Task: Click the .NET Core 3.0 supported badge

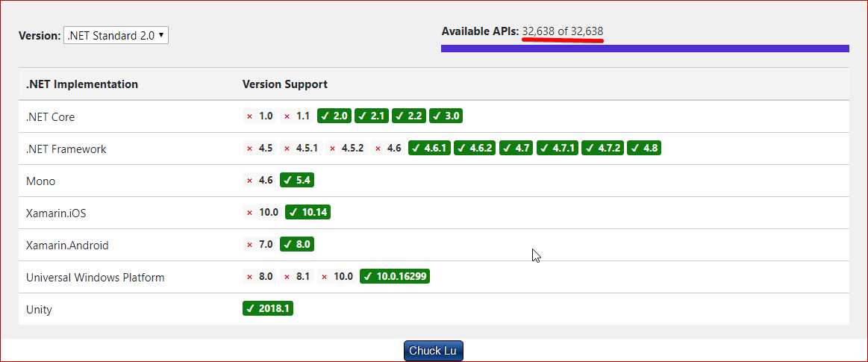Action: [x=446, y=116]
